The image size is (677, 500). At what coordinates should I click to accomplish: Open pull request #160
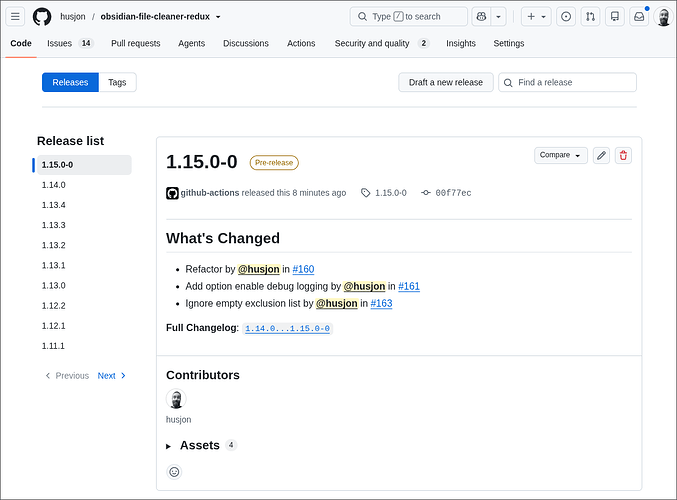coord(303,269)
